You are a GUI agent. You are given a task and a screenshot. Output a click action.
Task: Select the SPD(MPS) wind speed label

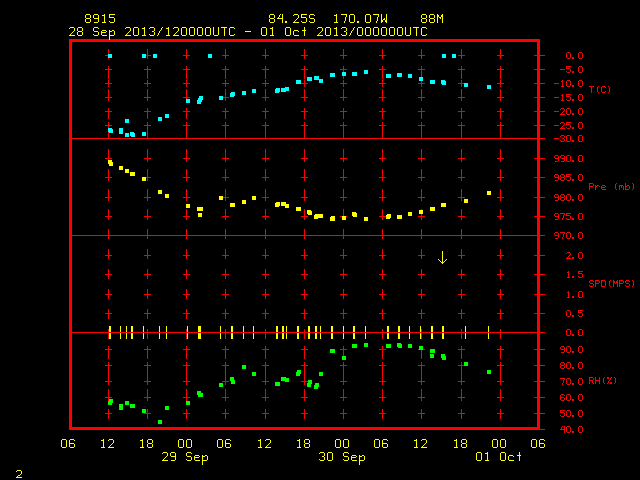coord(611,283)
